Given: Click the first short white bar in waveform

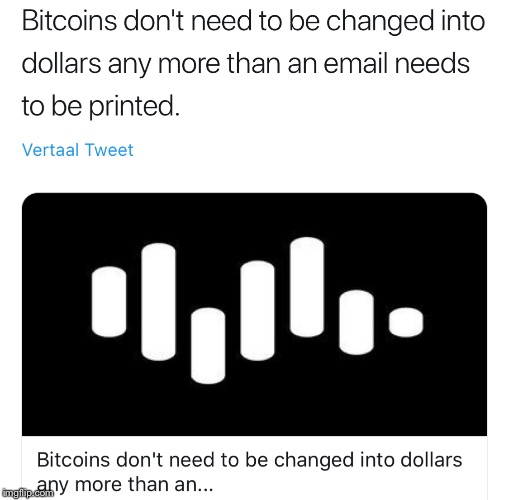Looking at the screenshot, I should click(x=109, y=302).
